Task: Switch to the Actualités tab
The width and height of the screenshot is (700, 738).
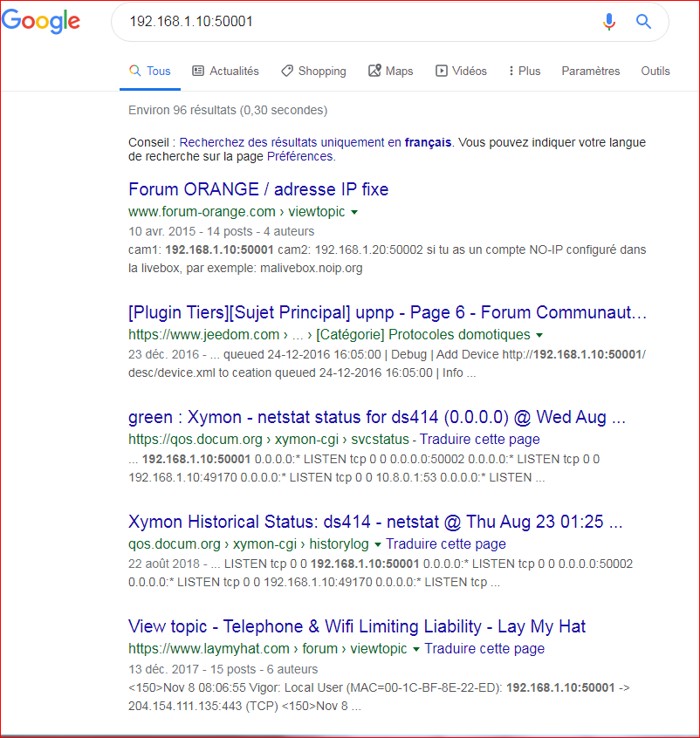Action: tap(236, 71)
